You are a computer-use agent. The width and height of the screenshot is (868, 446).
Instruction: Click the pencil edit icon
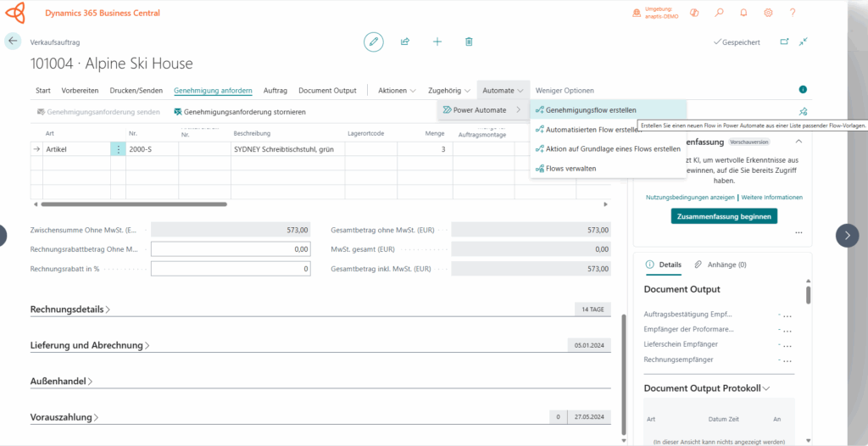(374, 42)
